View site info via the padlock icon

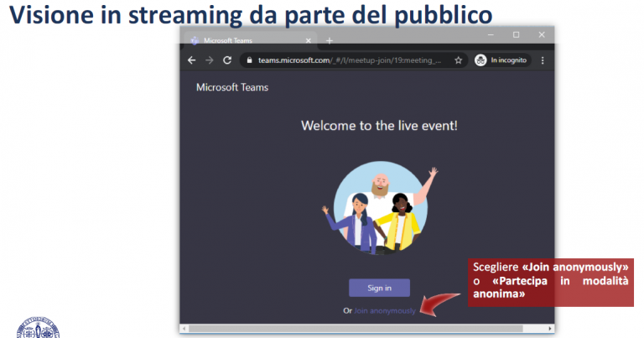(x=248, y=60)
